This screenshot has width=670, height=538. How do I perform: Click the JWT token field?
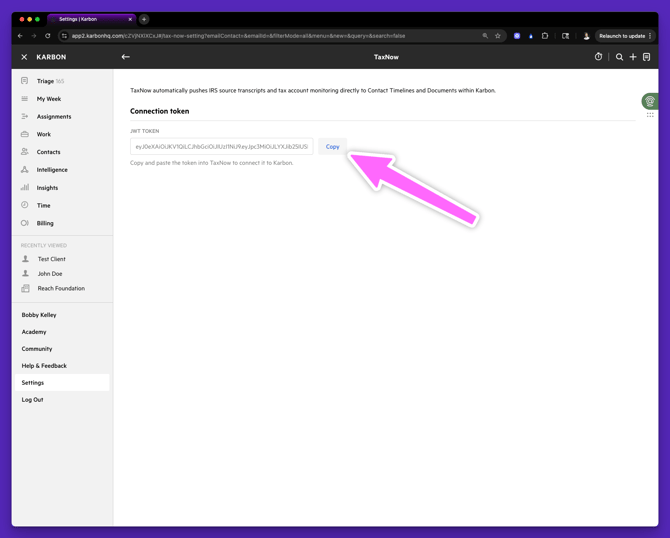(221, 147)
